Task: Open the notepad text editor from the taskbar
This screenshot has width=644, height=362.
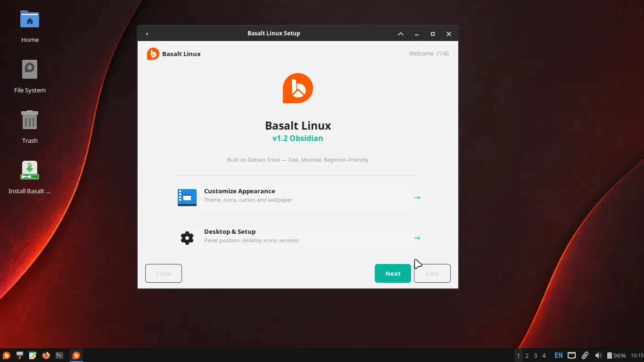Action: pyautogui.click(x=33, y=355)
